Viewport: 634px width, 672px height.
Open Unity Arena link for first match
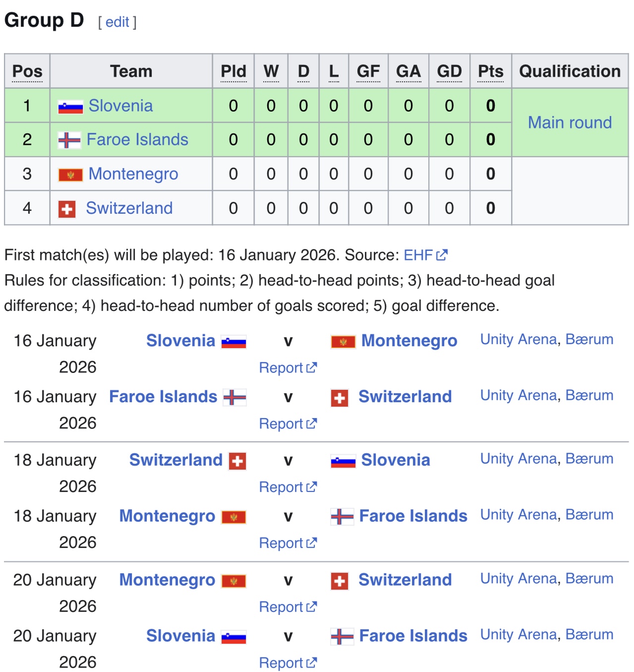coord(519,340)
